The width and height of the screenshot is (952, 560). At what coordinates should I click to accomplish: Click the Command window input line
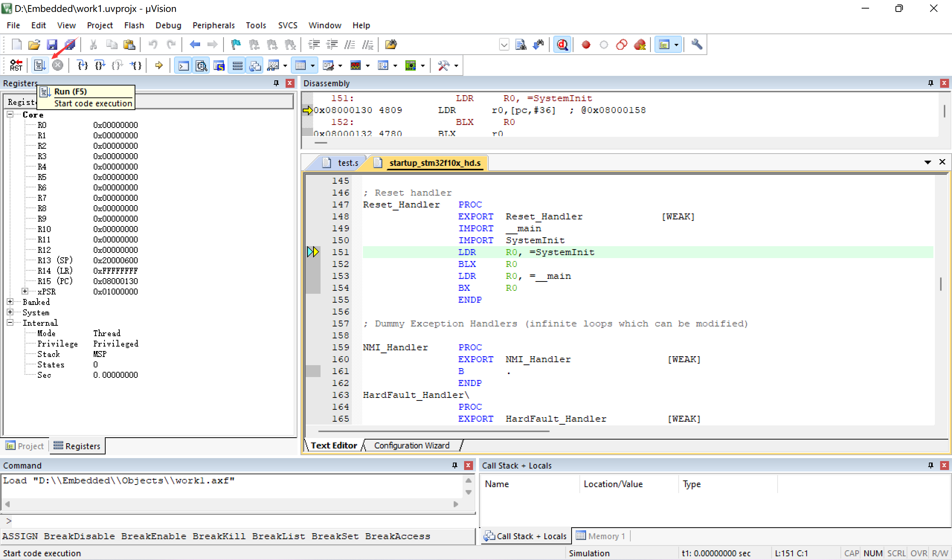(x=238, y=521)
